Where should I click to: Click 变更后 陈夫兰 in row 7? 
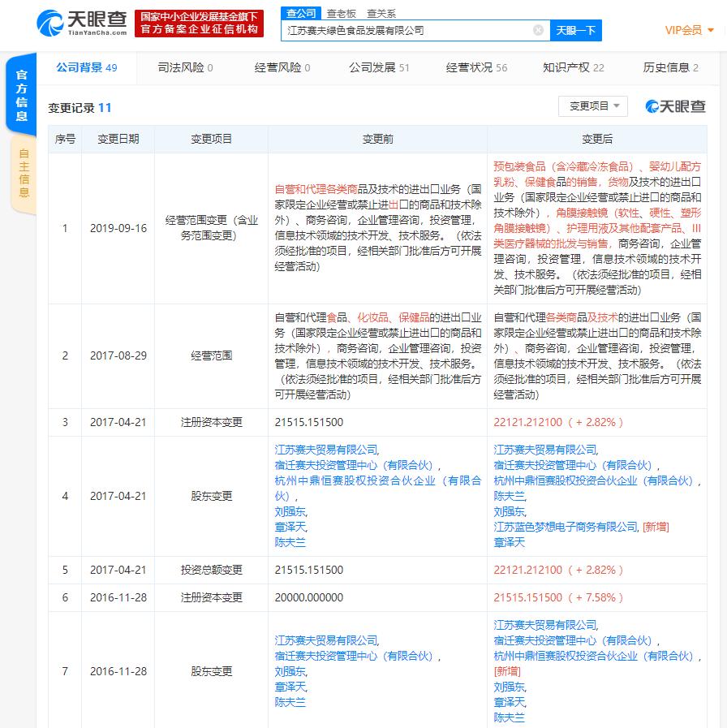point(510,717)
